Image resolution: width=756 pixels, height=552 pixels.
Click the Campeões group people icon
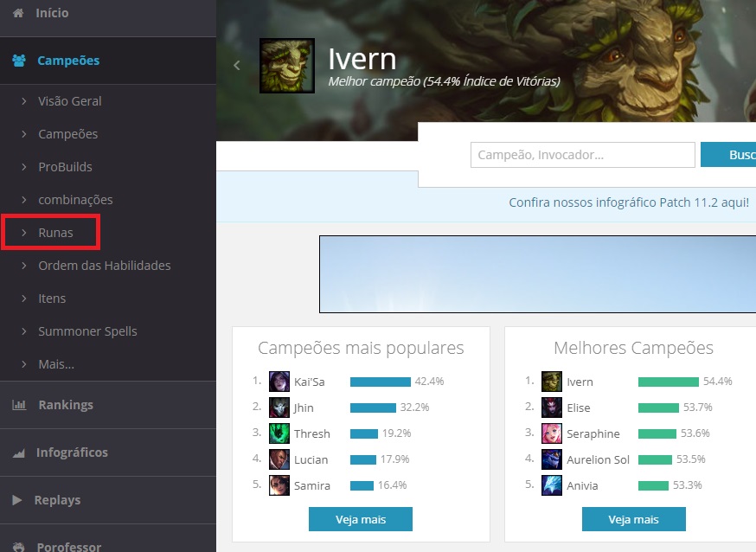[x=19, y=61]
